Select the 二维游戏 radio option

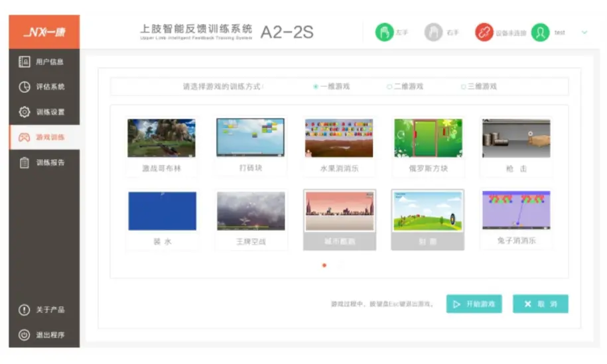click(x=389, y=87)
